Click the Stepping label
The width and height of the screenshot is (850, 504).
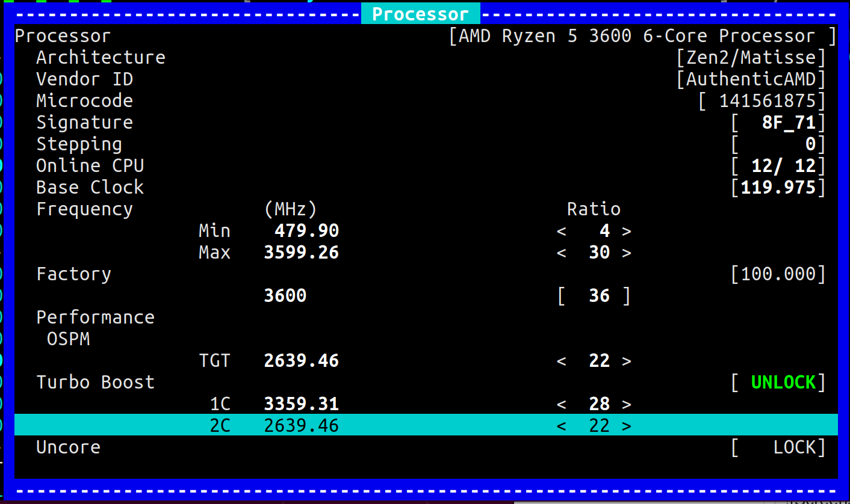pyautogui.click(x=79, y=144)
